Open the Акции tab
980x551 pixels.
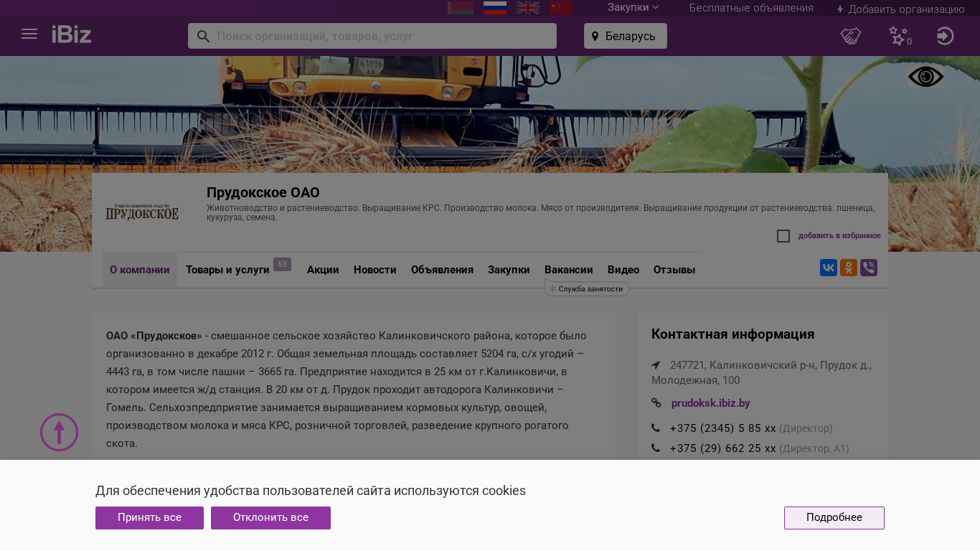pyautogui.click(x=323, y=270)
